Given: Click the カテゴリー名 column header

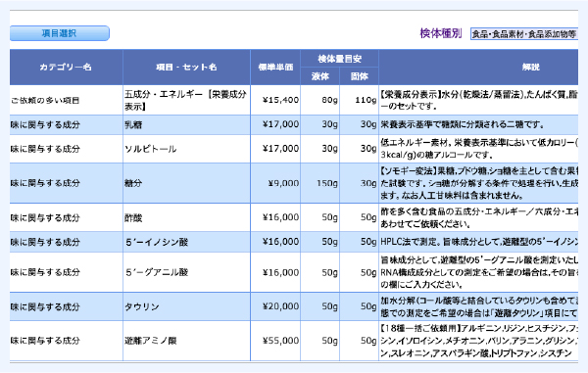Looking at the screenshot, I should click(x=66, y=67).
